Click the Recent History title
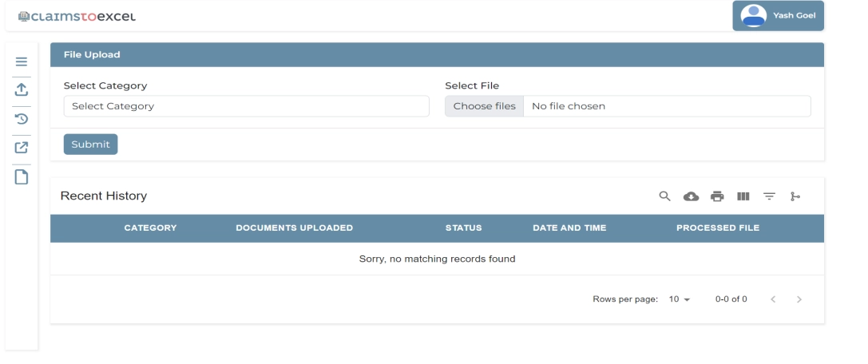 pos(104,196)
